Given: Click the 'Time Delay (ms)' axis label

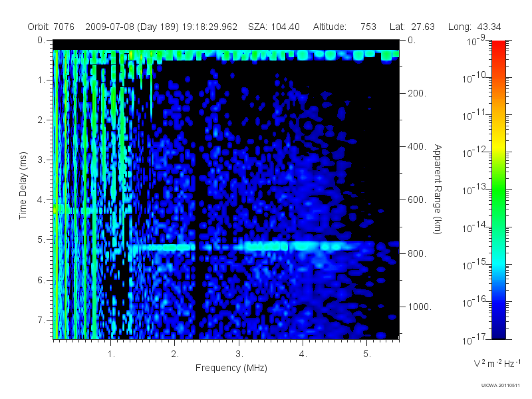Looking at the screenshot, I should point(23,186).
